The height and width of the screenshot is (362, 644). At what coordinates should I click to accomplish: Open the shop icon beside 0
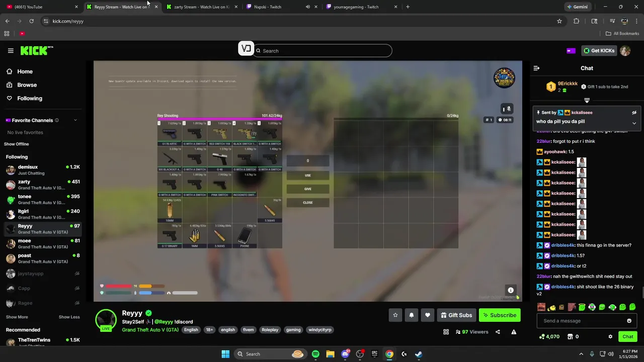tap(570, 336)
